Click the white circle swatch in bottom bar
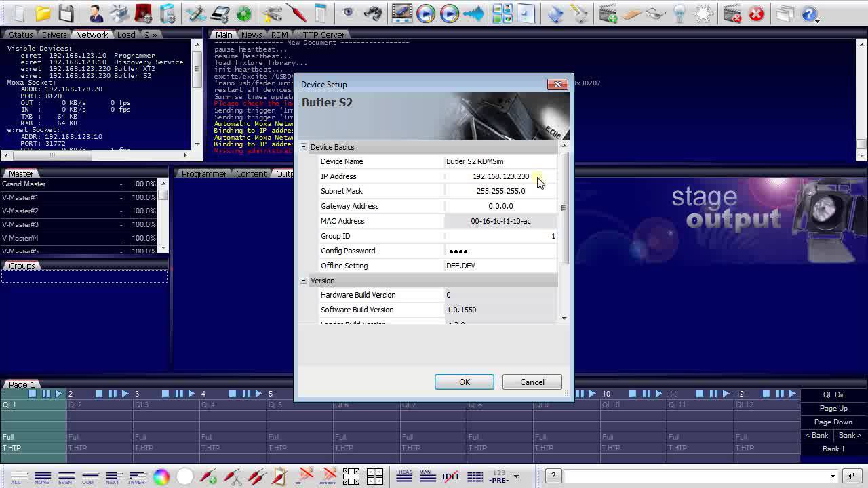Screen dimensions: 868x488 pyautogui.click(x=184, y=476)
